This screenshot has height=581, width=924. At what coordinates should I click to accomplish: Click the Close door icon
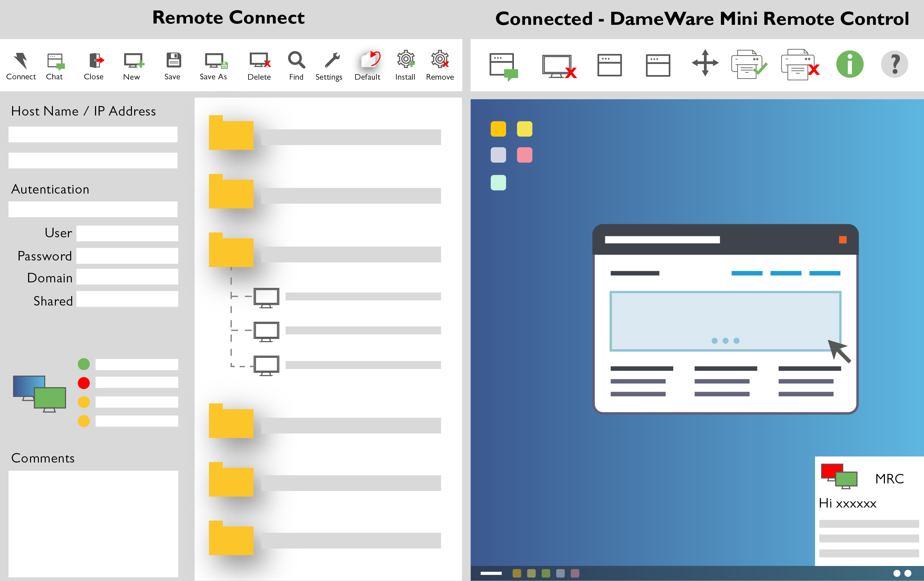96,61
